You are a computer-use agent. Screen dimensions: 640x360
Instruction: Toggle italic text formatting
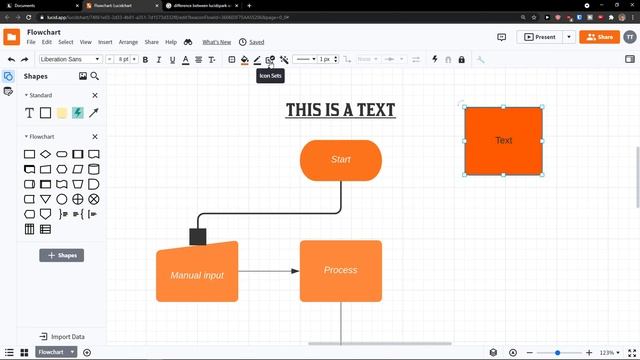pyautogui.click(x=159, y=60)
